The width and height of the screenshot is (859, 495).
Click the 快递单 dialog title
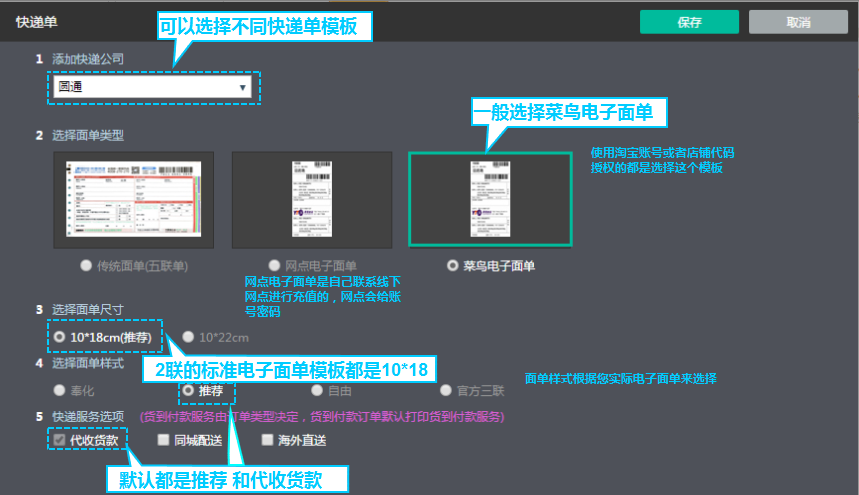tap(37, 22)
